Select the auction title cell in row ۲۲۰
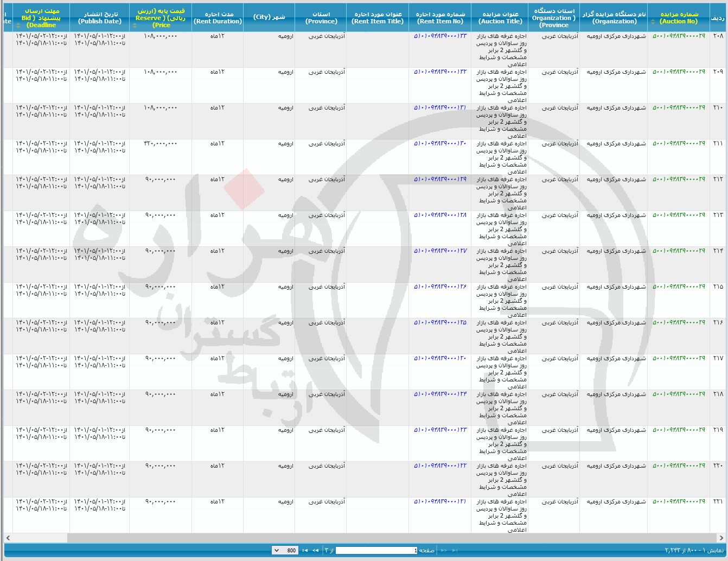The height and width of the screenshot is (561, 728). coord(500,479)
